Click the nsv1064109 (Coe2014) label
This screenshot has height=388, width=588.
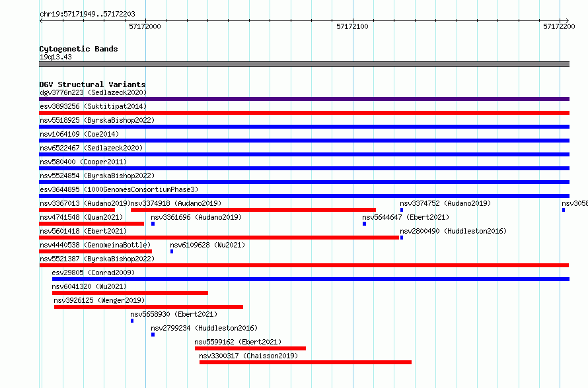coord(79,134)
